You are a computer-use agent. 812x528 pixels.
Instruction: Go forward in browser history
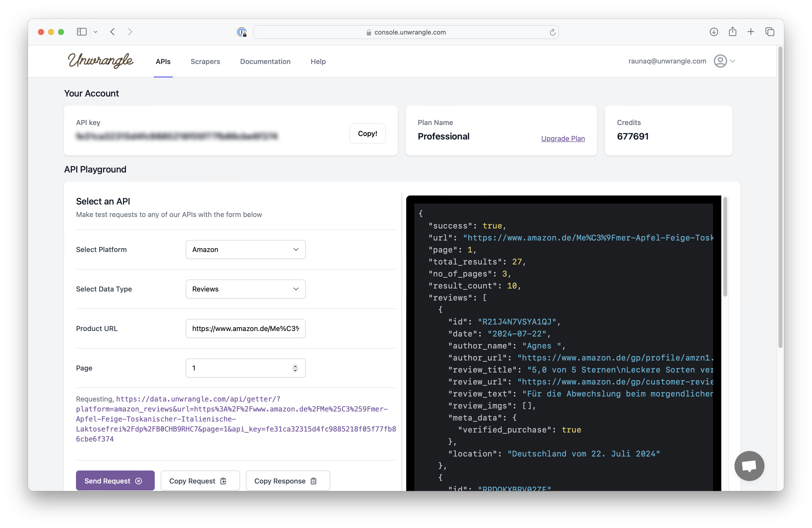(130, 32)
